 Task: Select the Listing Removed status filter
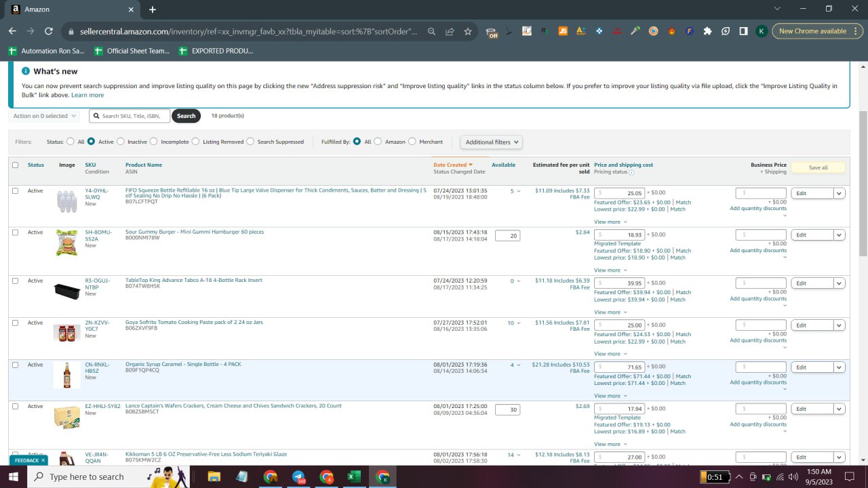pyautogui.click(x=196, y=142)
